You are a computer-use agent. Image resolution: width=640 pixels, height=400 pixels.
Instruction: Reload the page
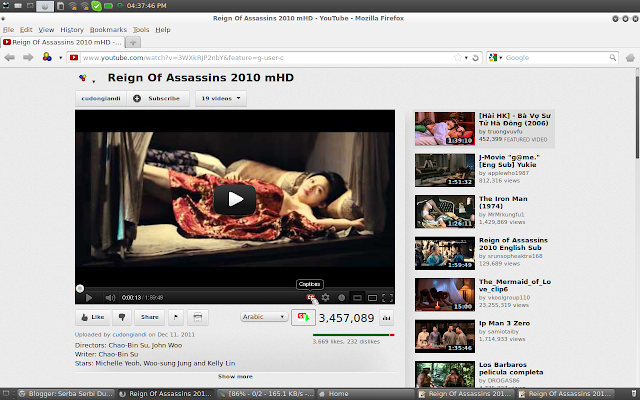475,58
